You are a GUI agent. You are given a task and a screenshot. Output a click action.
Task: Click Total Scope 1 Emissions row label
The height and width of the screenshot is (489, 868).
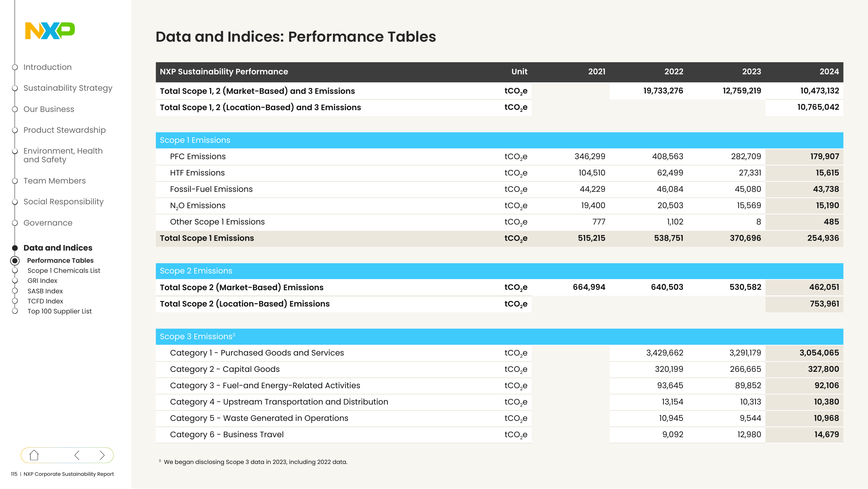pos(207,238)
